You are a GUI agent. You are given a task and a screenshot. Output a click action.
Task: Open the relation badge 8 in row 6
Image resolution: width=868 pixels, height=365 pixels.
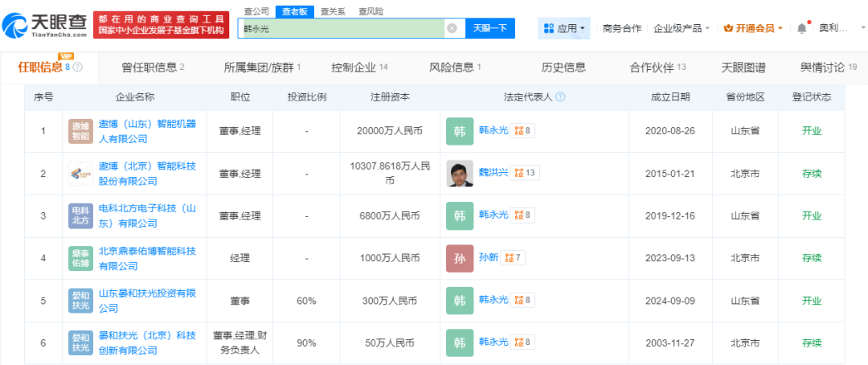click(x=522, y=342)
